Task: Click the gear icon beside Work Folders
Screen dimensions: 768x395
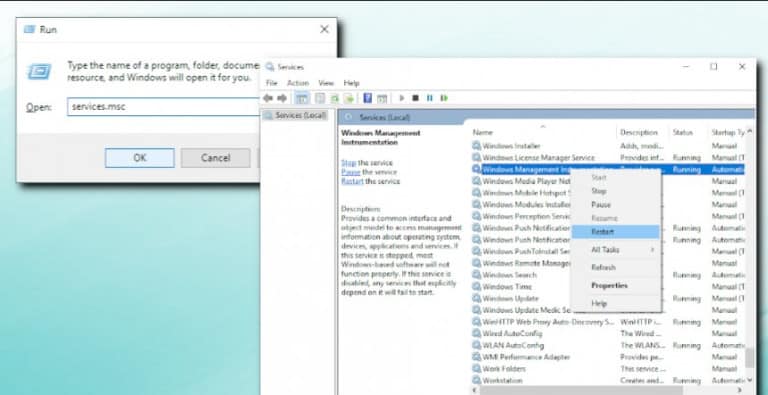Action: pyautogui.click(x=477, y=369)
